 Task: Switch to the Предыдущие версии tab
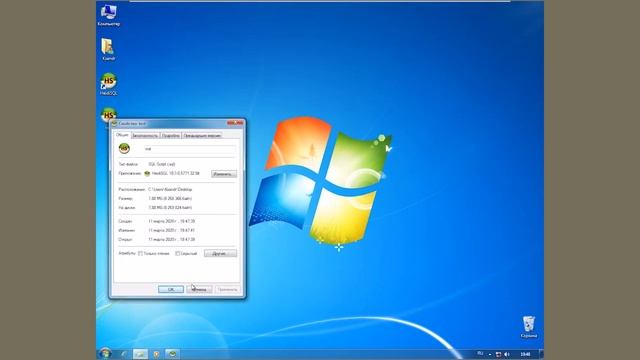[202, 136]
